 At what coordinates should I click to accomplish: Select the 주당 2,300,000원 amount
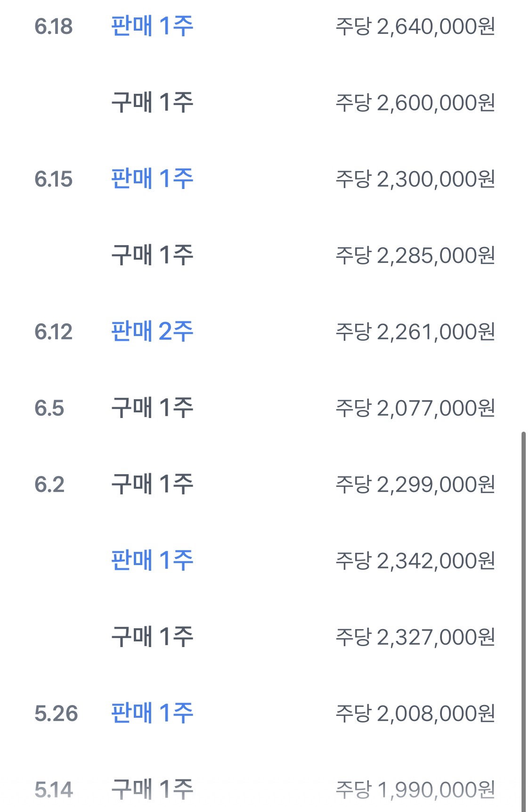[415, 179]
